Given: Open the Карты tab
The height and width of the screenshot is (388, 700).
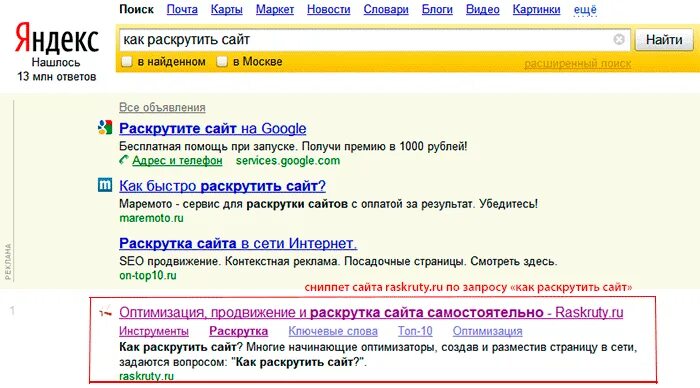Looking at the screenshot, I should (227, 9).
